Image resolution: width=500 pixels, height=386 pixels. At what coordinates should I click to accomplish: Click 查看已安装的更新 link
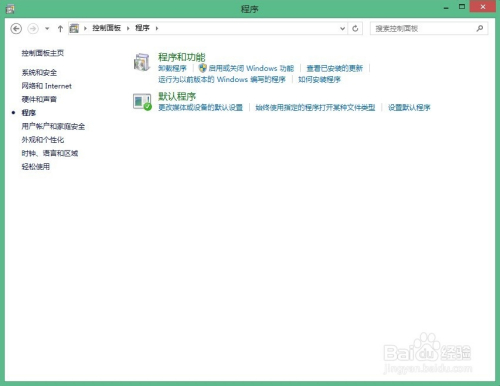(x=334, y=68)
